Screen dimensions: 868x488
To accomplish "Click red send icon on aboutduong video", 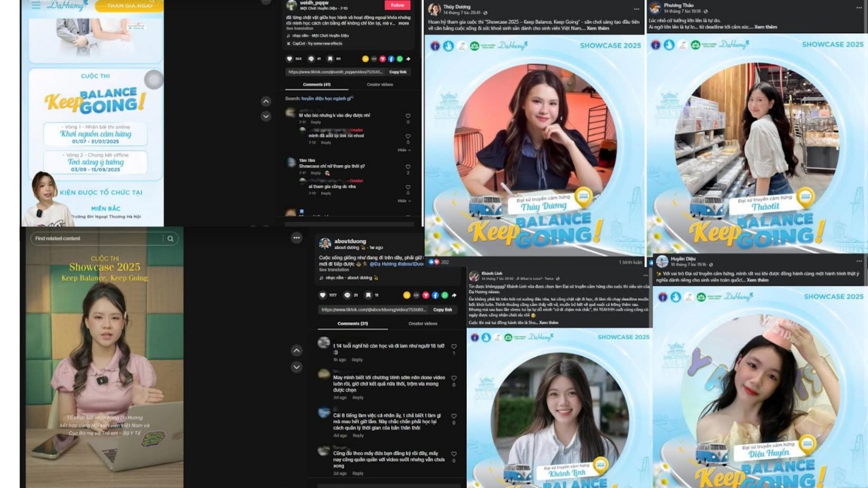I will coord(425,295).
